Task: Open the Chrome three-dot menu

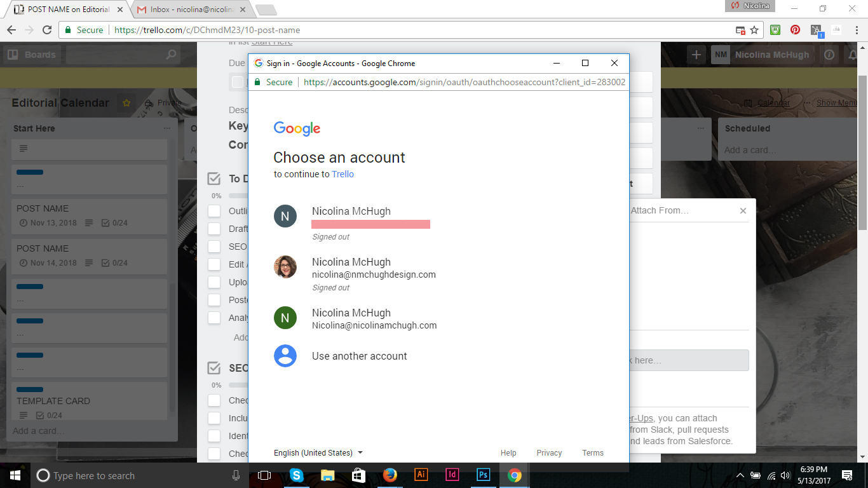Action: click(x=856, y=30)
